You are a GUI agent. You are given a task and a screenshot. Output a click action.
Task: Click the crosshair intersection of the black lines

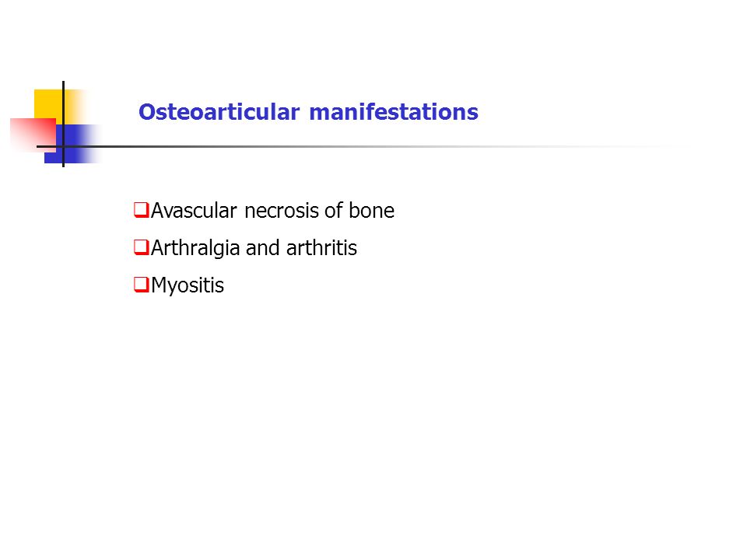click(63, 146)
